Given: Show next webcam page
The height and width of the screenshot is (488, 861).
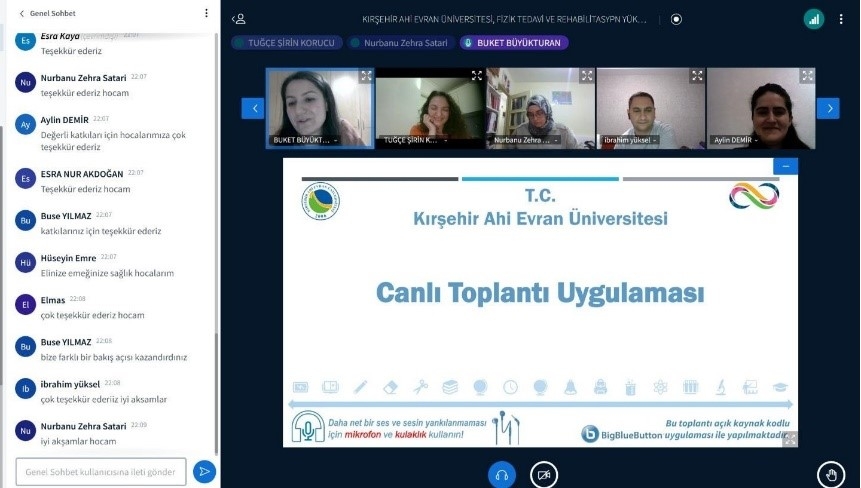Looking at the screenshot, I should point(828,108).
